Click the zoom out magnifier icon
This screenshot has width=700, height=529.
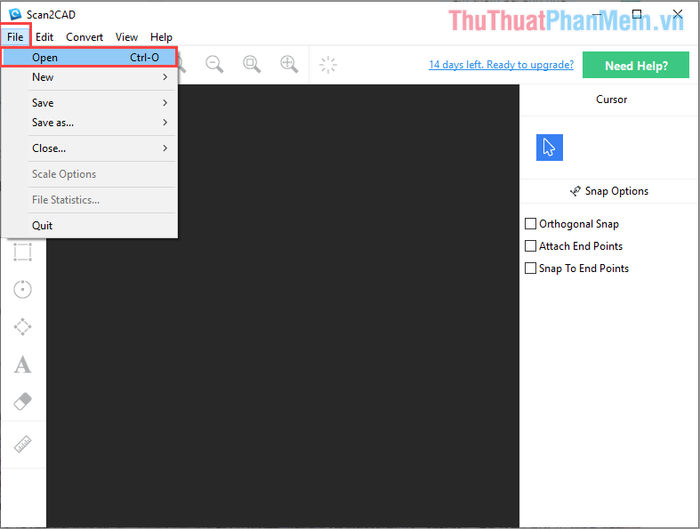215,64
